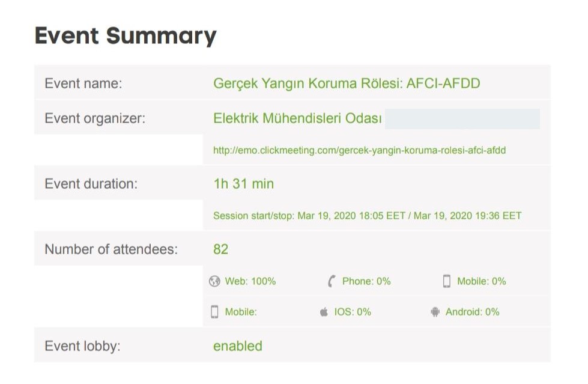Open the event name Gerçek Yangın Koruma Rölesi
The image size is (588, 384).
347,84
